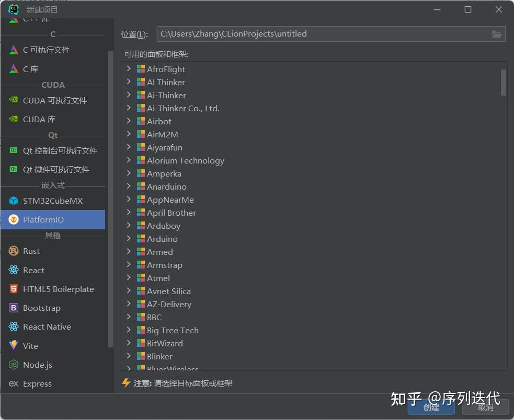
Task: Click the C library project icon
Action: pyautogui.click(x=14, y=69)
